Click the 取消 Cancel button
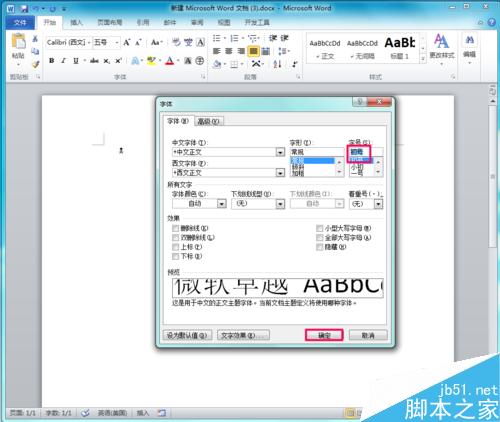500x422 pixels. [x=368, y=335]
